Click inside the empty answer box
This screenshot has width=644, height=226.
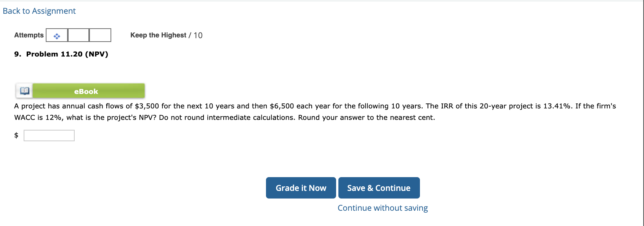[49, 135]
